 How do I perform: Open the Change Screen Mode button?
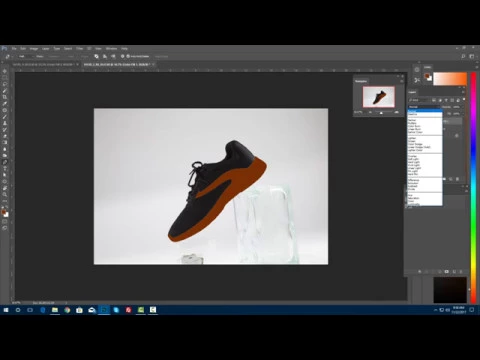(5, 228)
